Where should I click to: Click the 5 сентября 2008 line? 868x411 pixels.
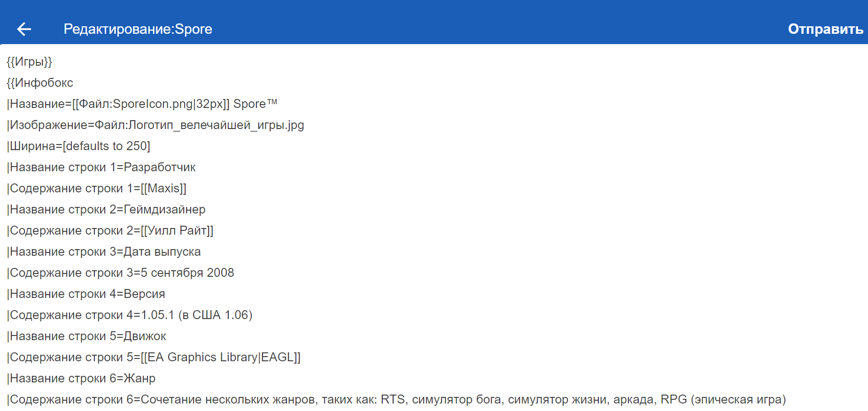coord(121,273)
